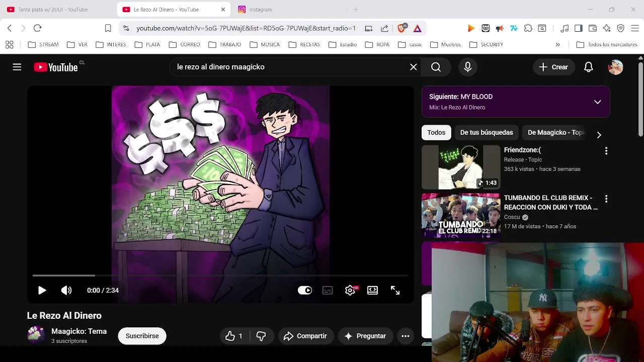Expand the Mix playlist panel chevron
Screen dimensions: 644x362
pos(597,102)
